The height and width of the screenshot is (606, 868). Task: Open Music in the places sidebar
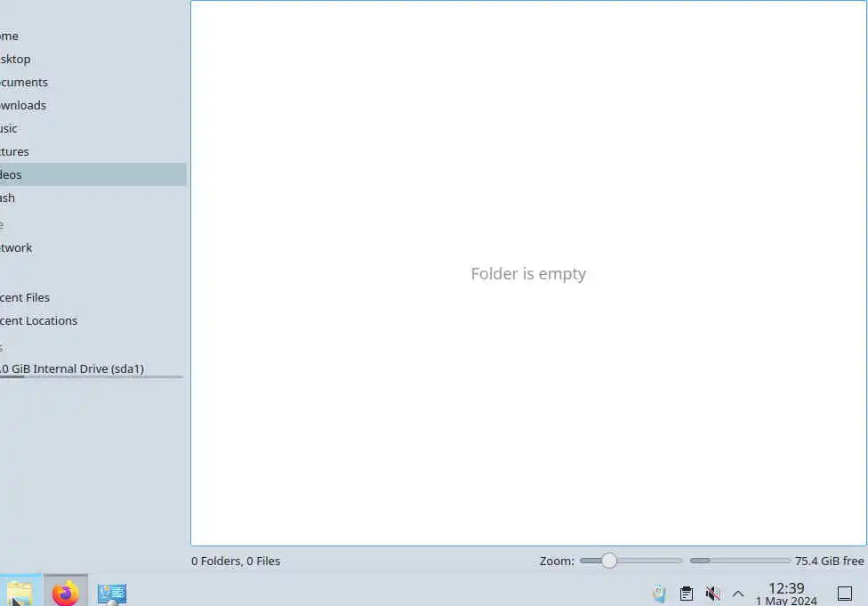click(93, 128)
